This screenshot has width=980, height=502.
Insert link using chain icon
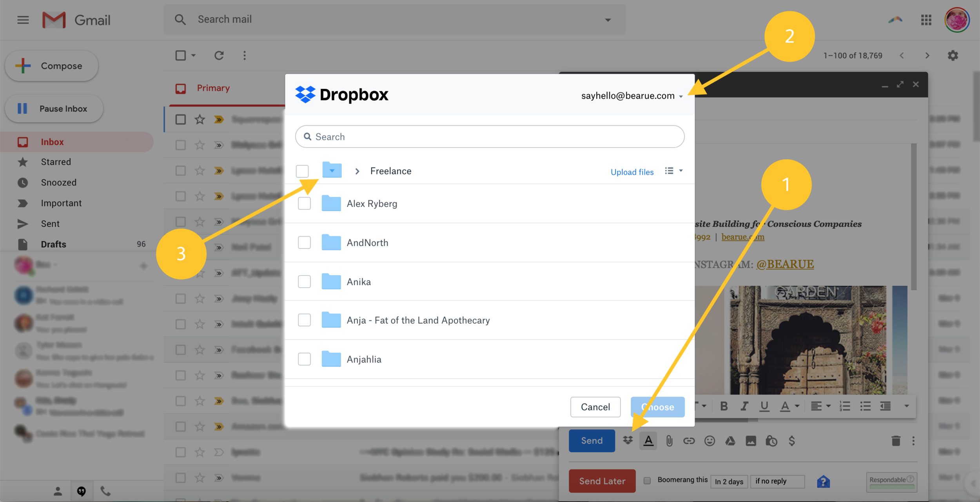coord(689,441)
